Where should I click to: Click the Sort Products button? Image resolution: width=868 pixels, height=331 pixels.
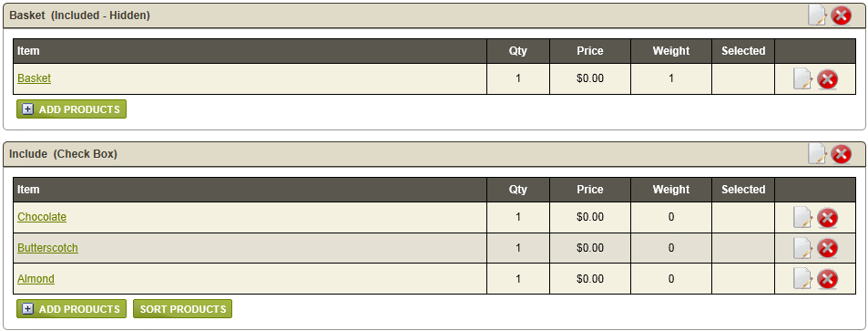183,309
